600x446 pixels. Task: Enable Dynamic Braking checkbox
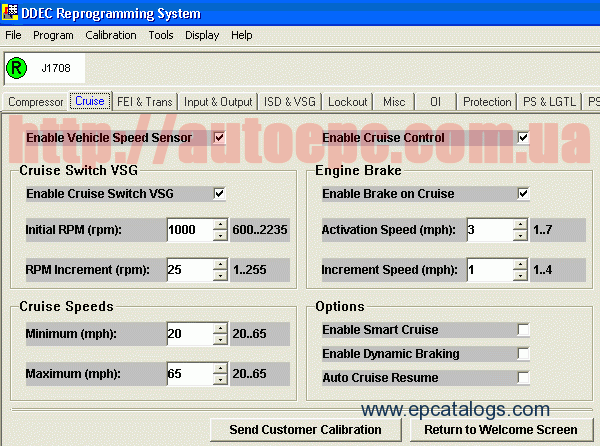point(523,354)
